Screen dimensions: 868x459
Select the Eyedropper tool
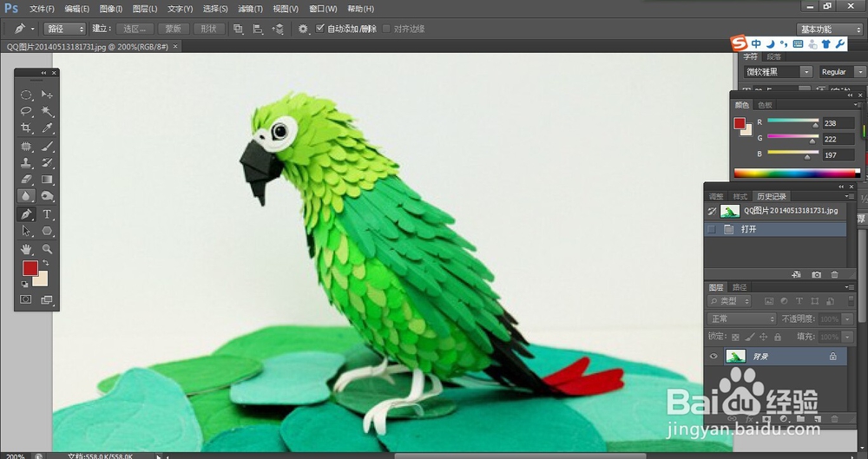coord(47,128)
